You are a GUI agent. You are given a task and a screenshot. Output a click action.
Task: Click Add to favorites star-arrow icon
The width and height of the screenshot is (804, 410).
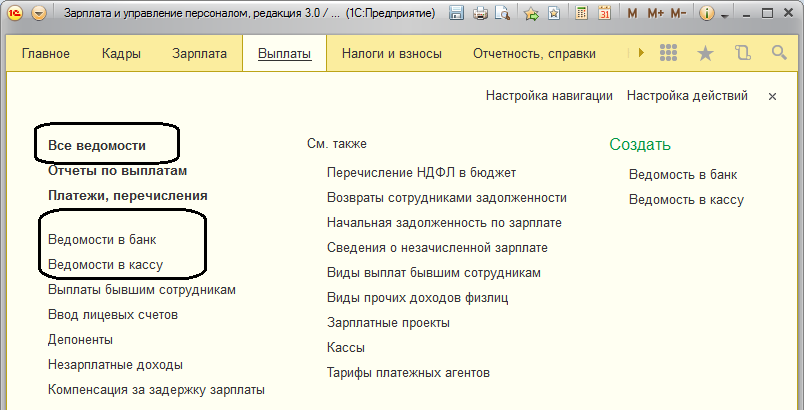point(532,14)
